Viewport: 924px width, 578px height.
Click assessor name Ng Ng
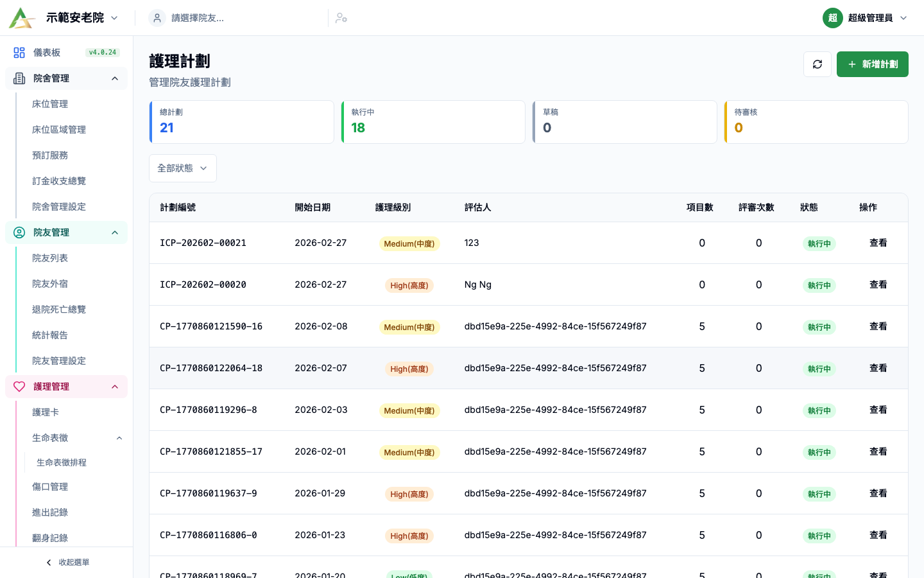[x=478, y=285]
